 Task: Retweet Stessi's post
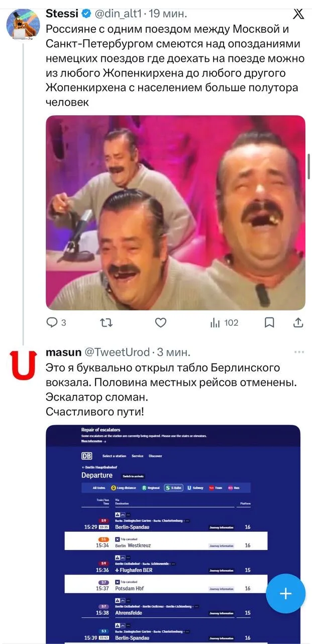107,323
